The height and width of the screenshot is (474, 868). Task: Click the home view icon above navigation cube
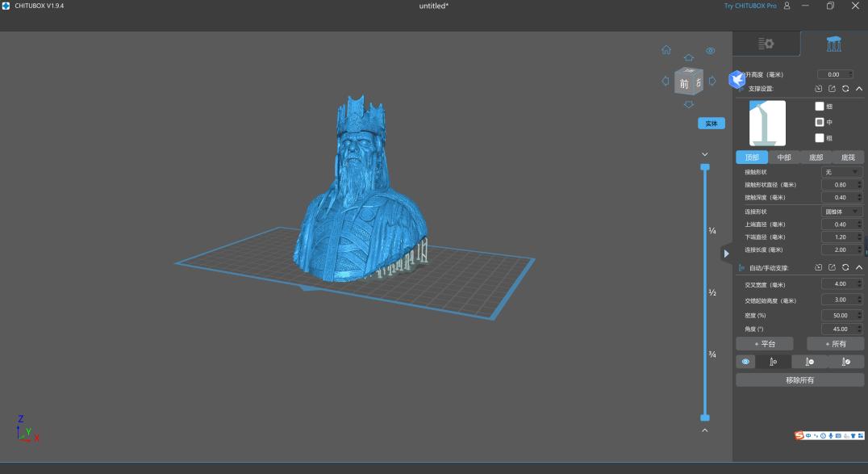point(666,49)
